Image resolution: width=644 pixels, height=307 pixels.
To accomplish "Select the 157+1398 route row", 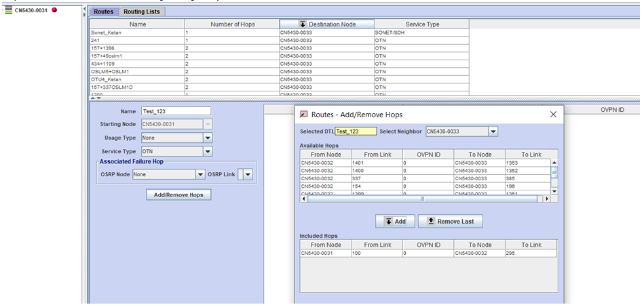I will (x=280, y=48).
